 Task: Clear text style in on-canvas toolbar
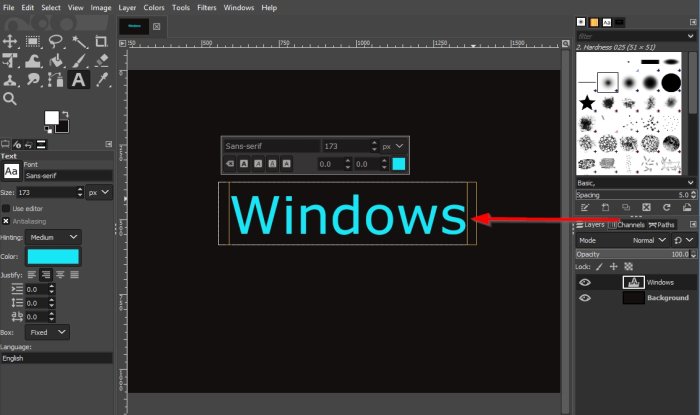pos(230,164)
